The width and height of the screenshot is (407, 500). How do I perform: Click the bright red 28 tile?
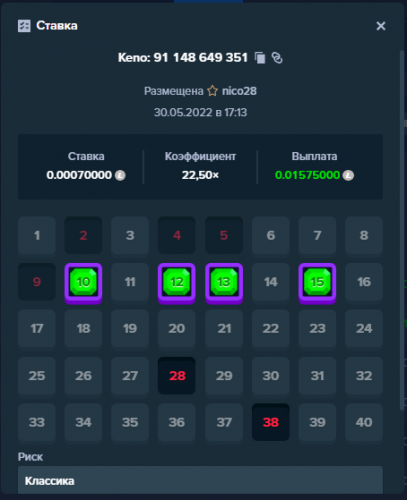177,376
